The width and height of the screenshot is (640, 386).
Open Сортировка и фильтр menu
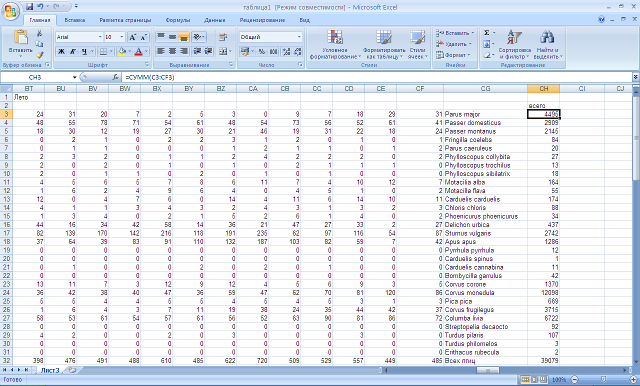click(514, 44)
